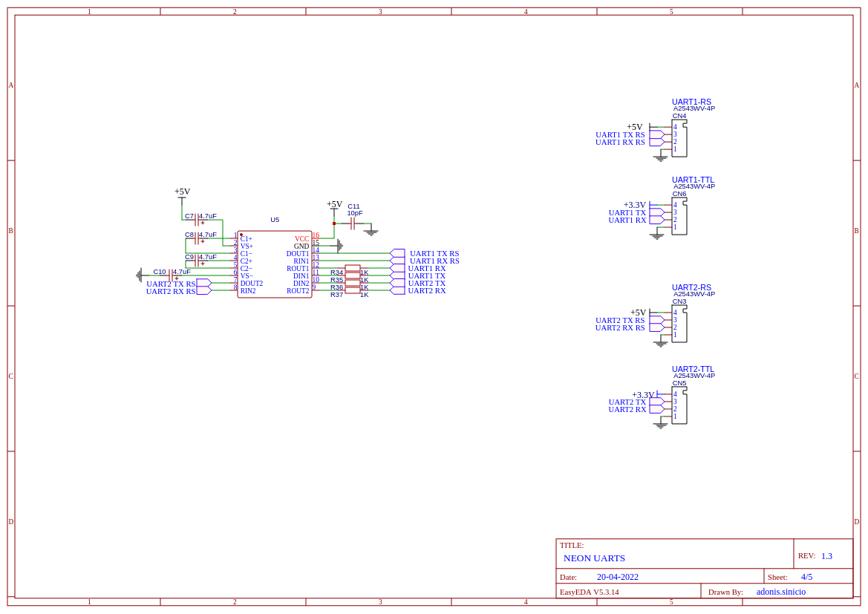The width and height of the screenshot is (868, 614).
Task: Select the UART1 RX RS net port right of U5
Action: tap(397, 261)
